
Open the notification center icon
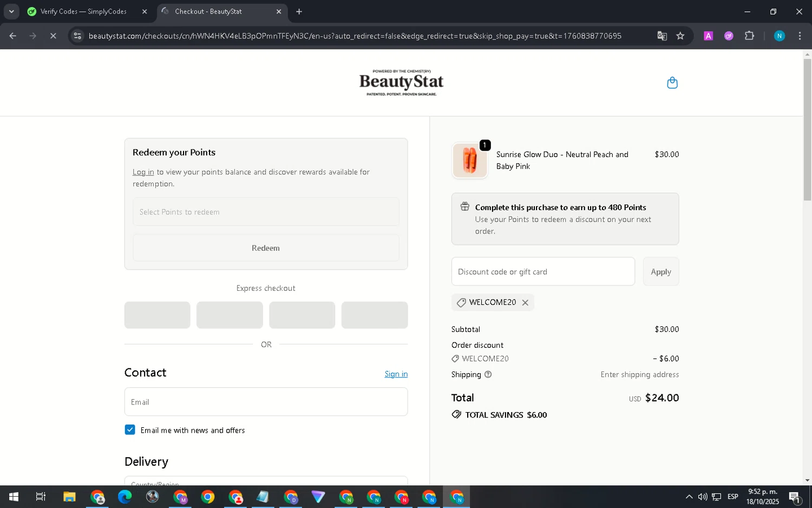tap(795, 497)
